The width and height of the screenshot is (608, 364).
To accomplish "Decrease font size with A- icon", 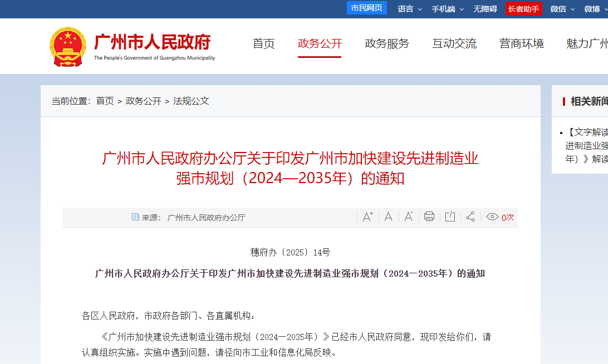I will point(409,217).
